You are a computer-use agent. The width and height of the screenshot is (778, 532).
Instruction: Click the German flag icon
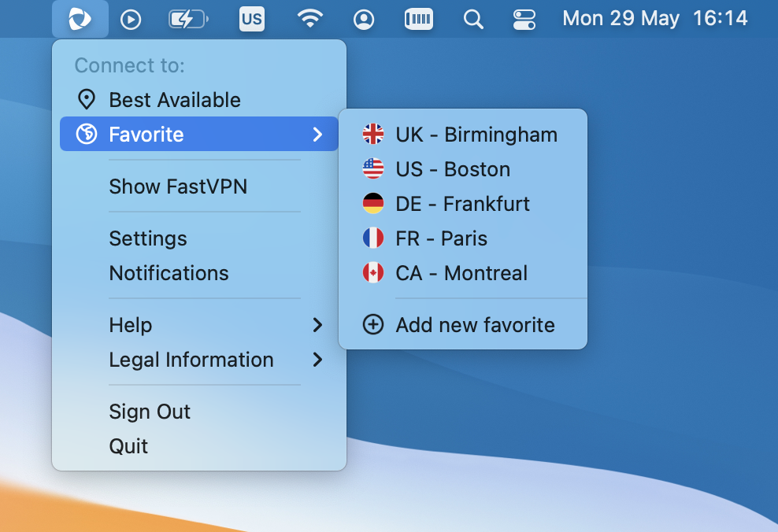point(373,203)
